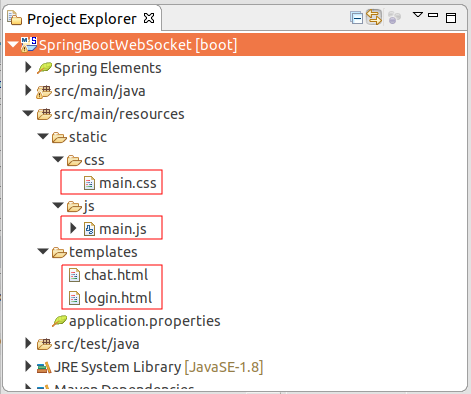Open the View Menu triangle dropdown
The width and height of the screenshot is (471, 394).
418,15
